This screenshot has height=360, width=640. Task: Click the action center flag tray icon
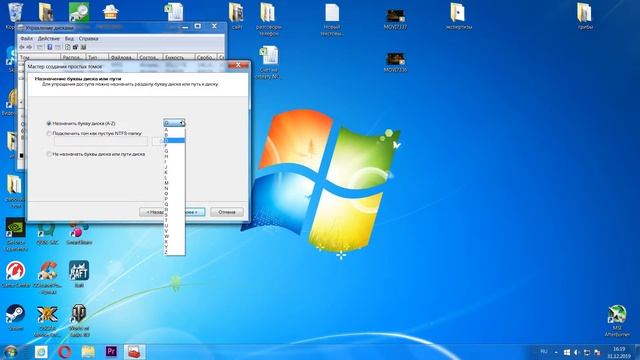point(598,352)
